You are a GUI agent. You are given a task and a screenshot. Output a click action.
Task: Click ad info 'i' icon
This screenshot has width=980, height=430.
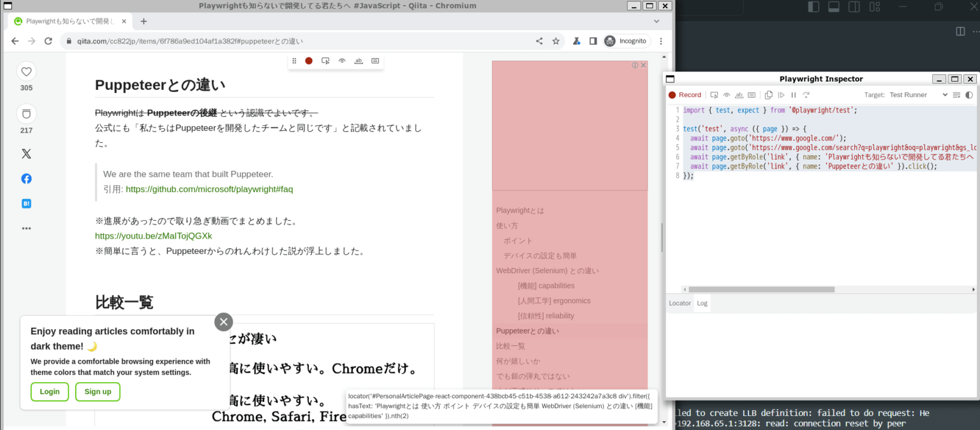pos(635,65)
